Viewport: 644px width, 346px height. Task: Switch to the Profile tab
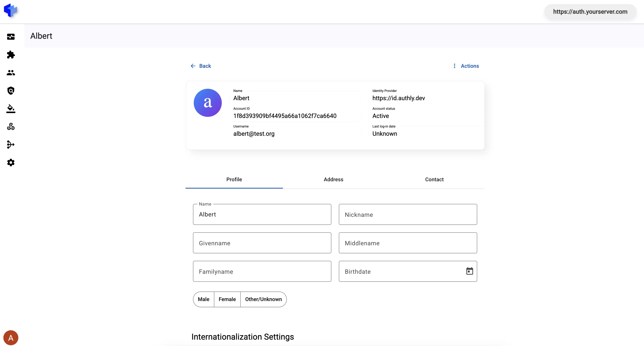(234, 180)
